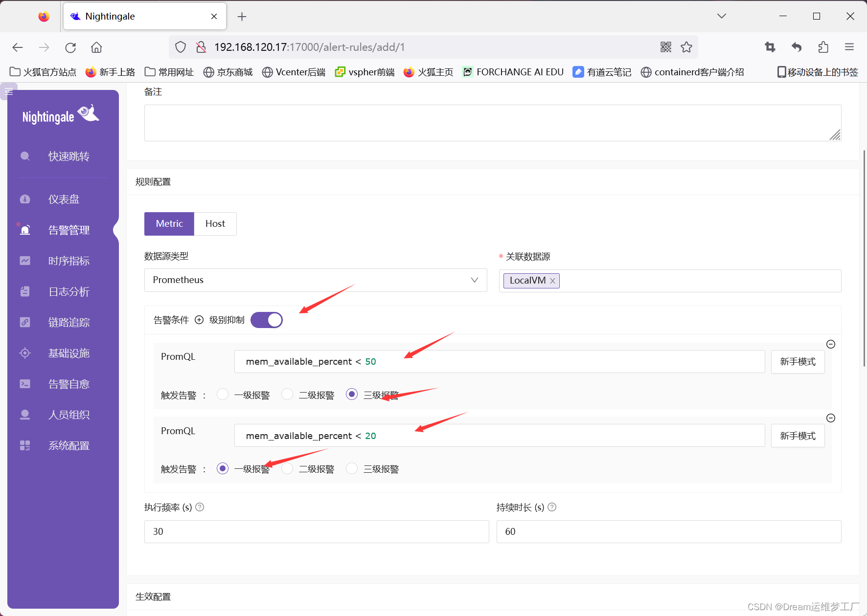Open 新手模式 for the second PromQL
Image resolution: width=867 pixels, height=616 pixels.
(x=798, y=436)
